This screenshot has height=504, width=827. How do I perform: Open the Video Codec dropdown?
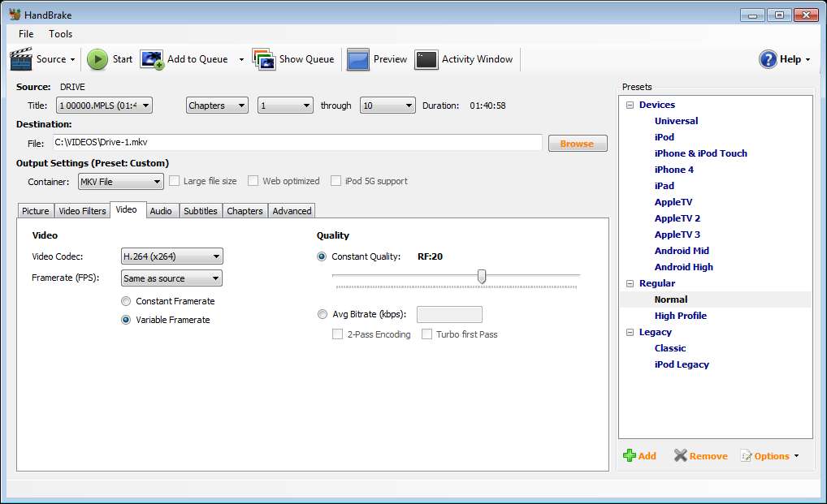(x=171, y=256)
